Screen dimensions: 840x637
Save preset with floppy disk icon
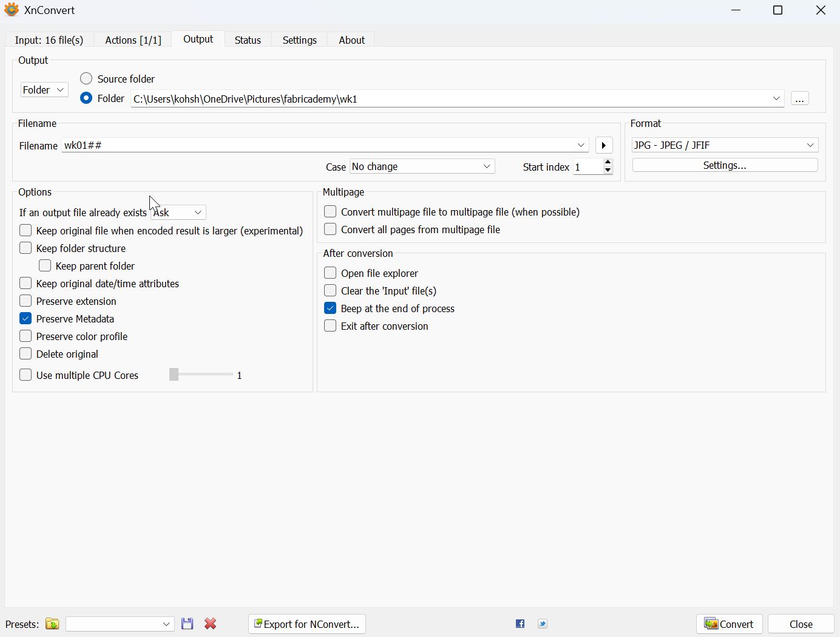187,624
